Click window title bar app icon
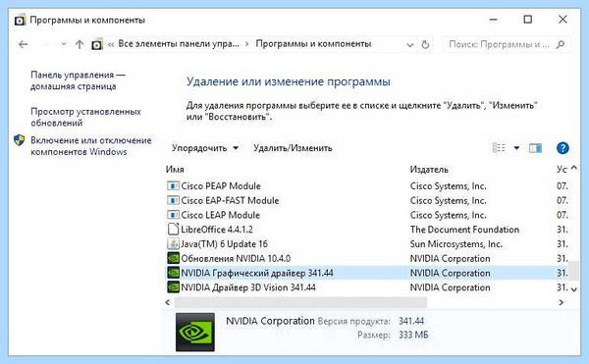589x364 pixels. click(20, 20)
